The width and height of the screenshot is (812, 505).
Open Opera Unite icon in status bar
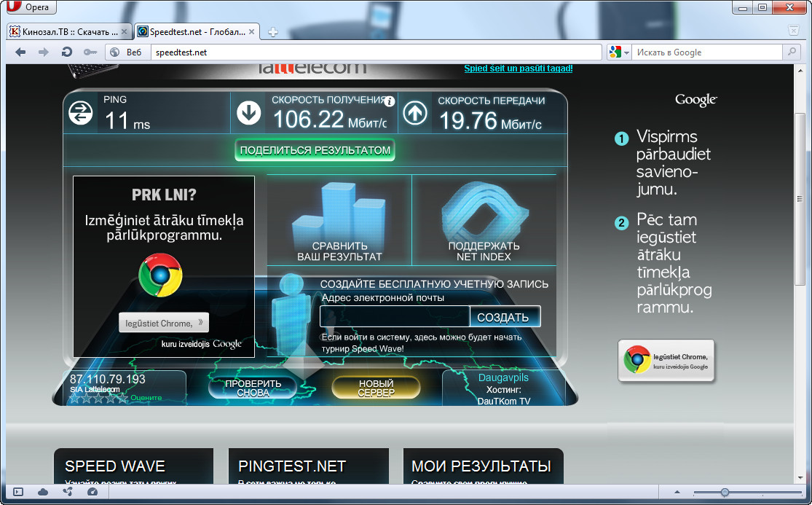(68, 492)
